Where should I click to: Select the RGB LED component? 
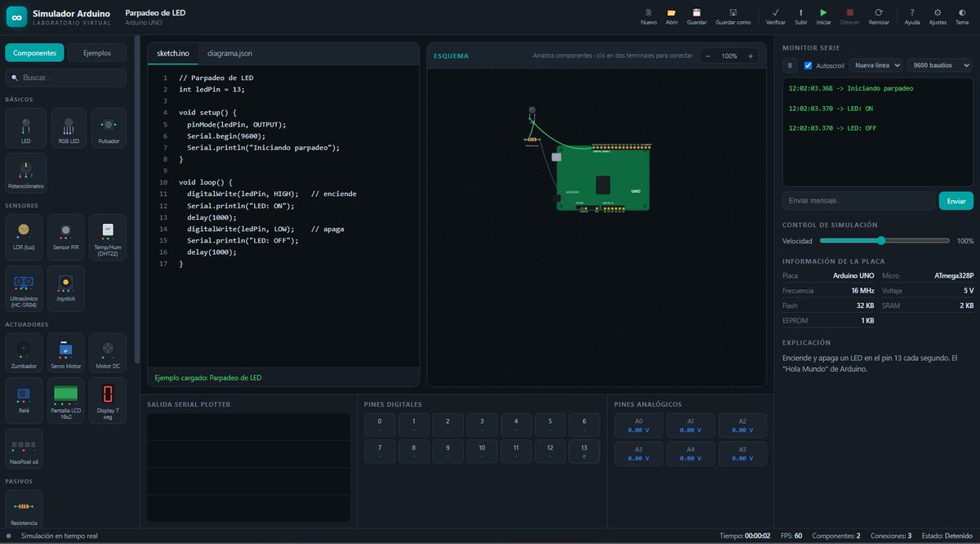pyautogui.click(x=69, y=128)
